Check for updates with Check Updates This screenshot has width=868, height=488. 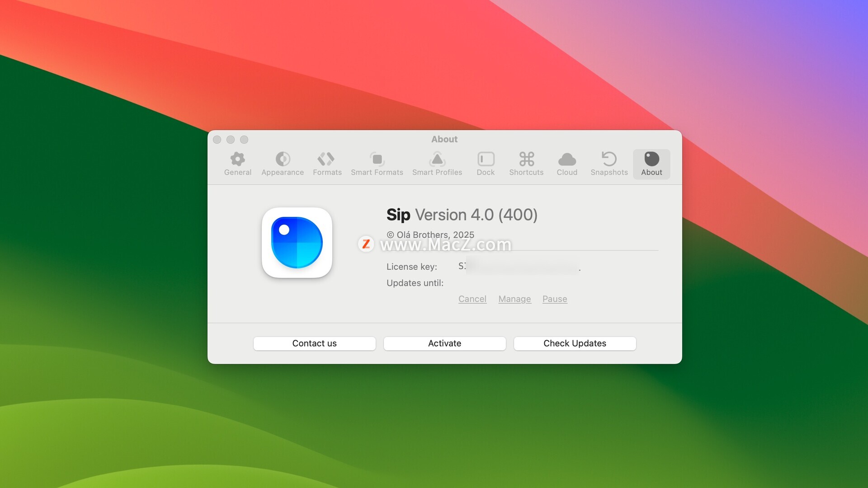tap(575, 343)
